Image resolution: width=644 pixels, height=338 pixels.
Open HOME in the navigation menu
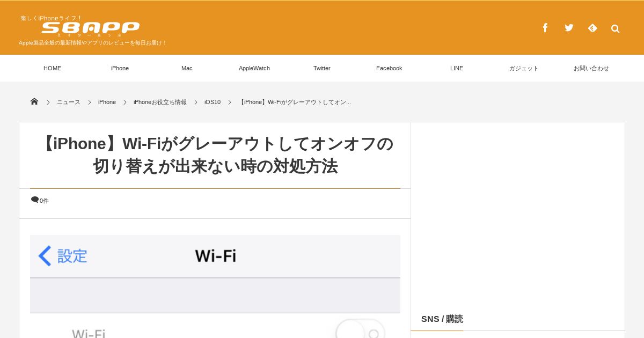click(x=53, y=68)
